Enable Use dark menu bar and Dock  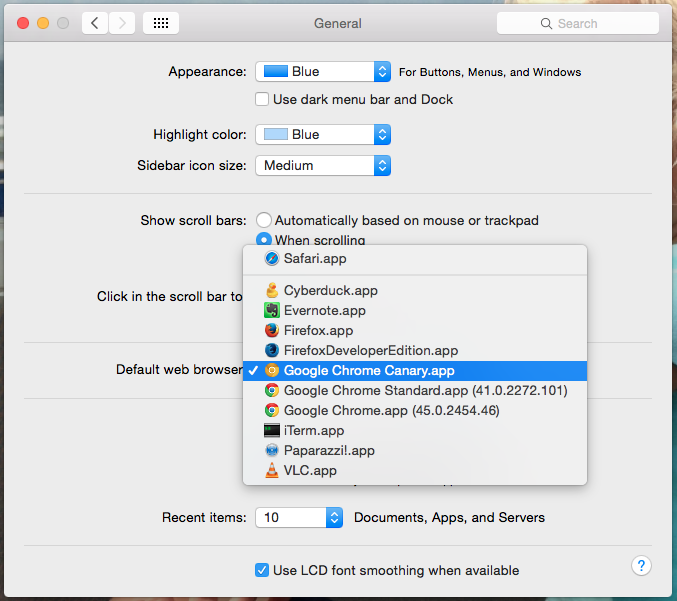pos(262,99)
